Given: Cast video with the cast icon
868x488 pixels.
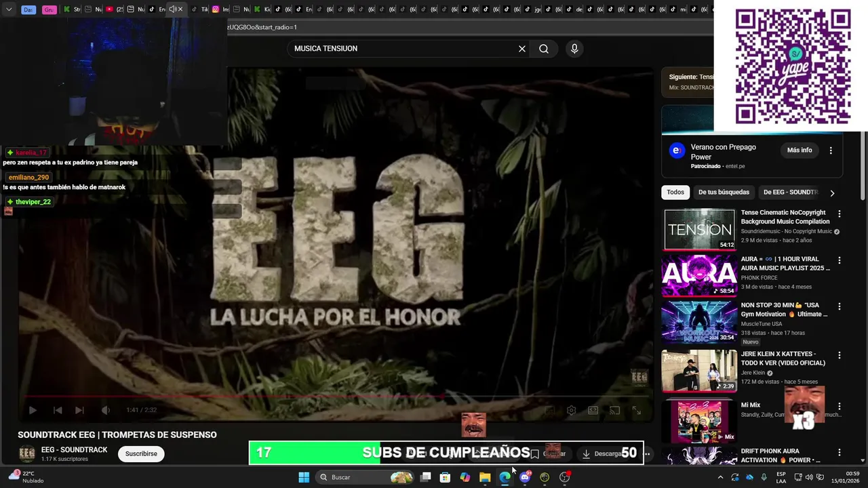Looking at the screenshot, I should [615, 410].
